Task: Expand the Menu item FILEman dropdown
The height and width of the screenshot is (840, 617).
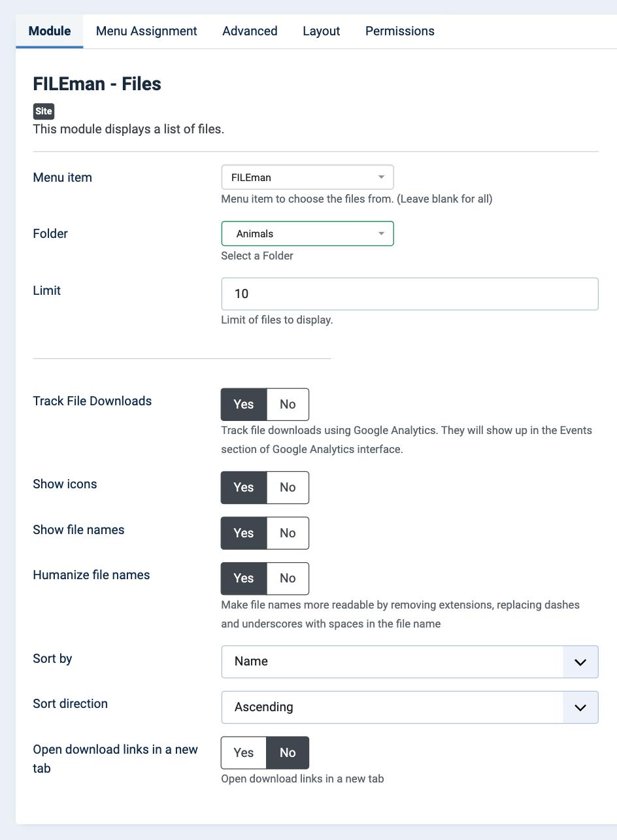Action: tap(307, 177)
